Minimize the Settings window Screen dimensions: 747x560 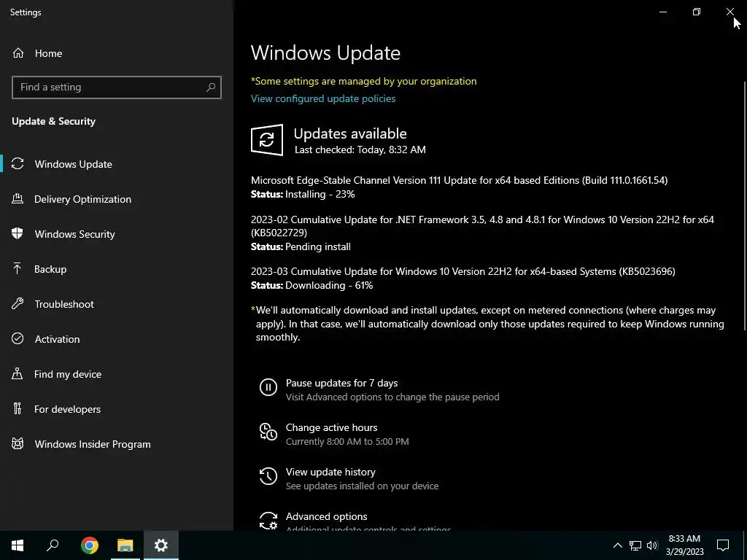(662, 12)
